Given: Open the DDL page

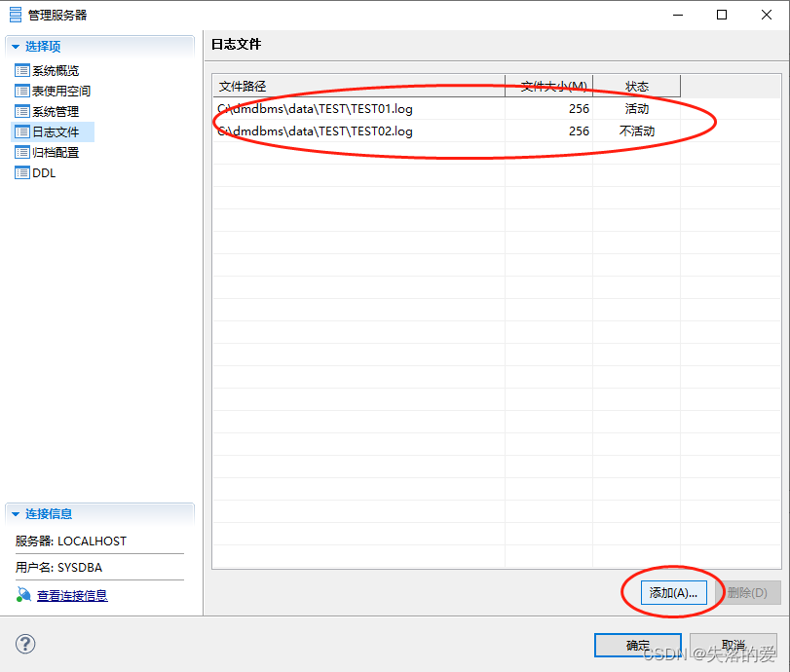Looking at the screenshot, I should (44, 172).
